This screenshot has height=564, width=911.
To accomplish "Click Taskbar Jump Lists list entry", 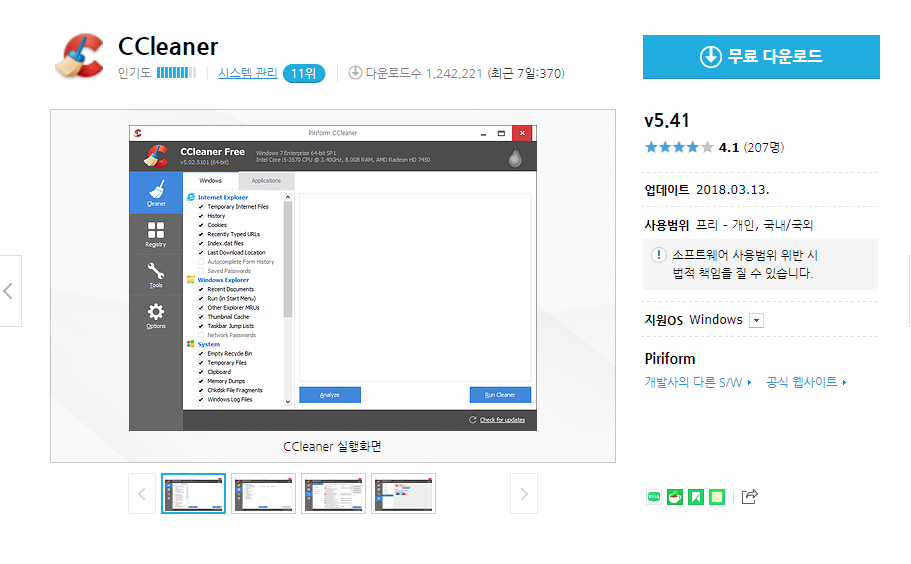I will [231, 326].
